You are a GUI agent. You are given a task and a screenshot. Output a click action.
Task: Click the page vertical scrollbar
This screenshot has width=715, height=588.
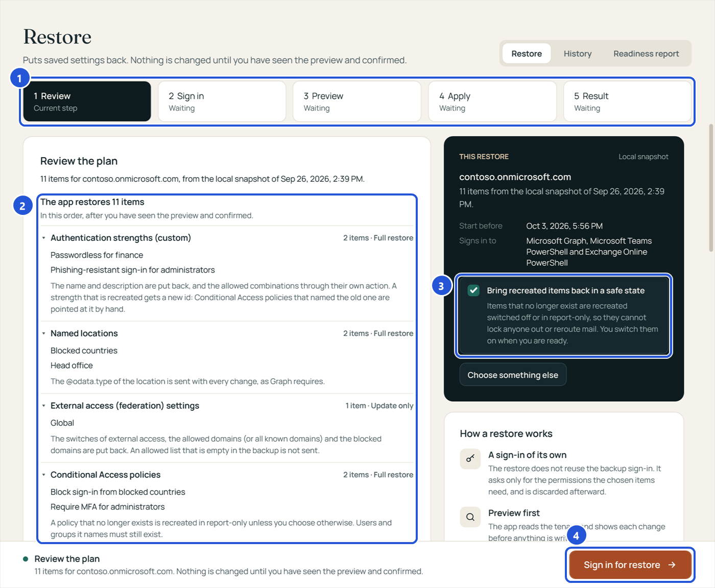[x=711, y=187]
